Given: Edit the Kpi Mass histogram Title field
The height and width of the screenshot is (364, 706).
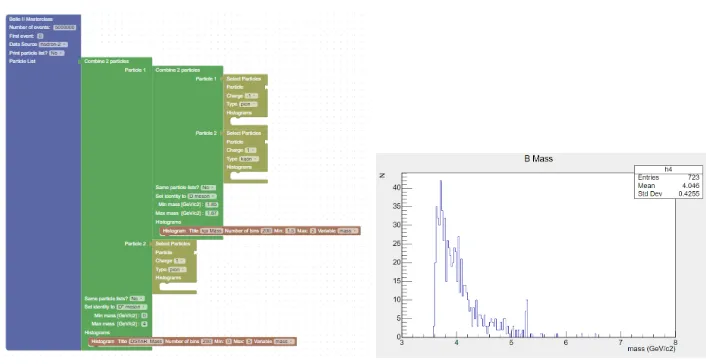Looking at the screenshot, I should [211, 231].
